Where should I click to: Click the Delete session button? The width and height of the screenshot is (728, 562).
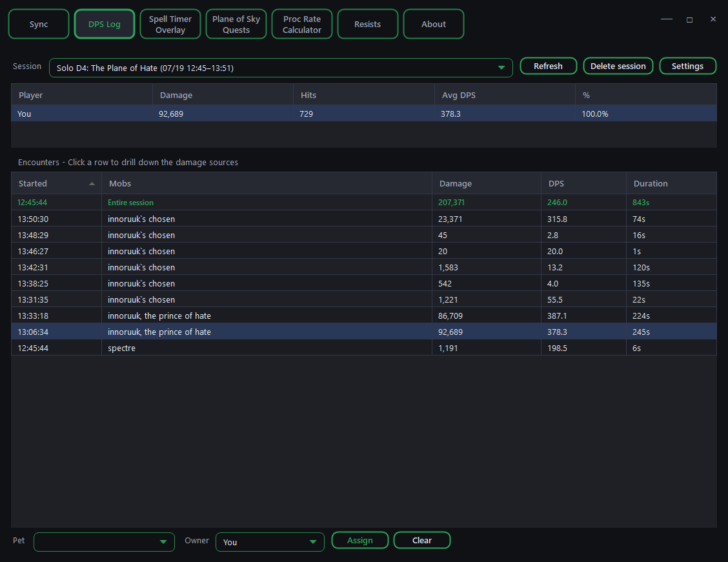coord(618,66)
